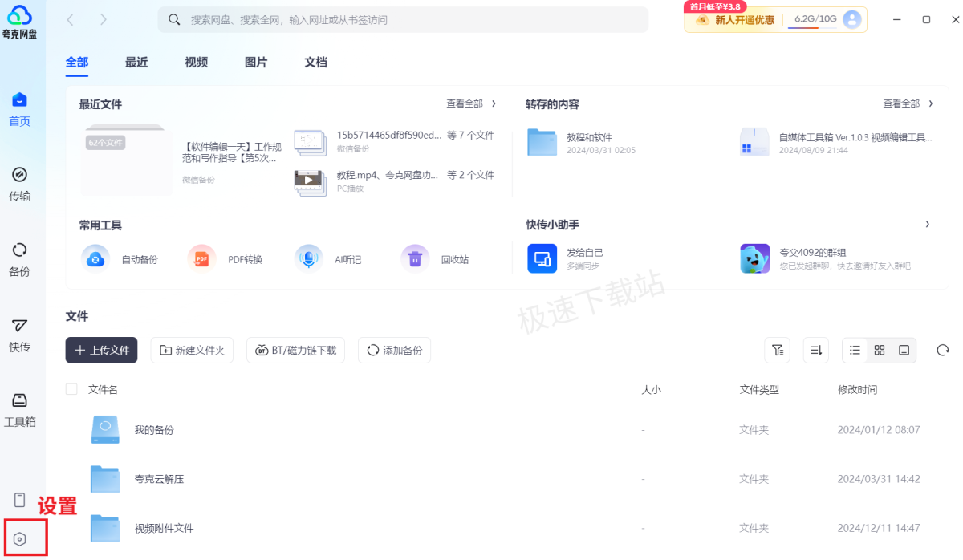Open the 新人开通优惠 promotion
The height and width of the screenshot is (560, 963).
point(734,20)
